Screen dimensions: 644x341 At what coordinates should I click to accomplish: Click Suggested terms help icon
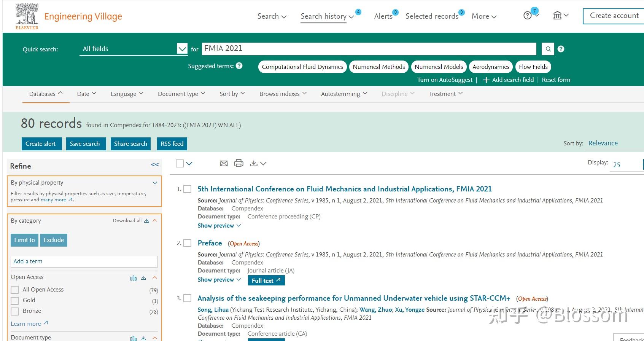239,66
